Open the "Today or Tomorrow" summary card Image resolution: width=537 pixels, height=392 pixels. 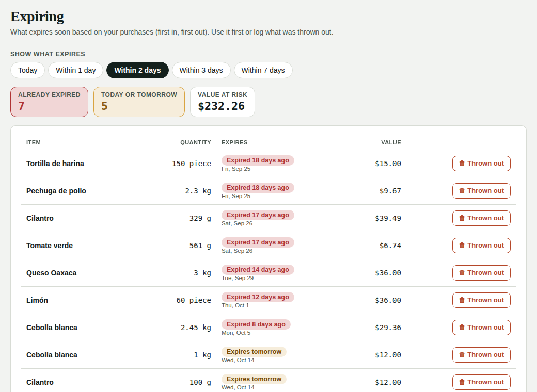pos(139,102)
